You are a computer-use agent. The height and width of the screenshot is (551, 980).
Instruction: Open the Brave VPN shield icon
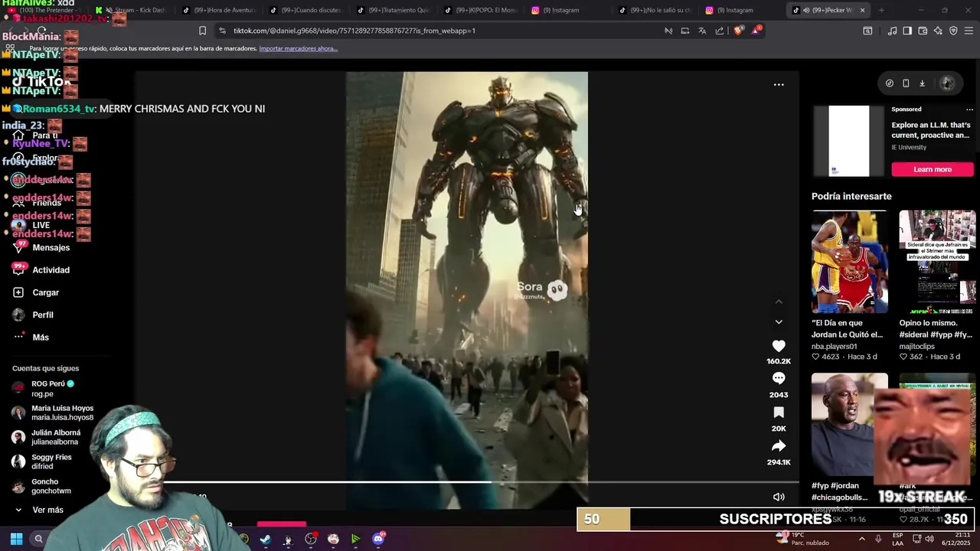[953, 31]
